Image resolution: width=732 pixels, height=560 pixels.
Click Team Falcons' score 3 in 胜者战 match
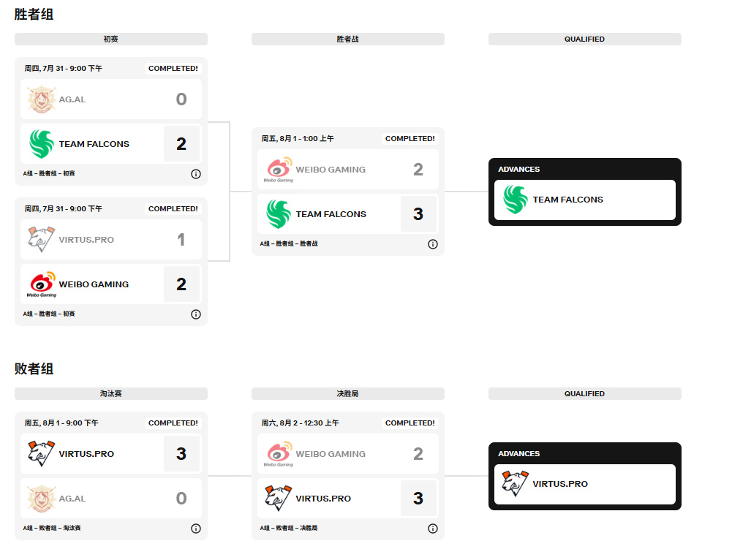[418, 214]
